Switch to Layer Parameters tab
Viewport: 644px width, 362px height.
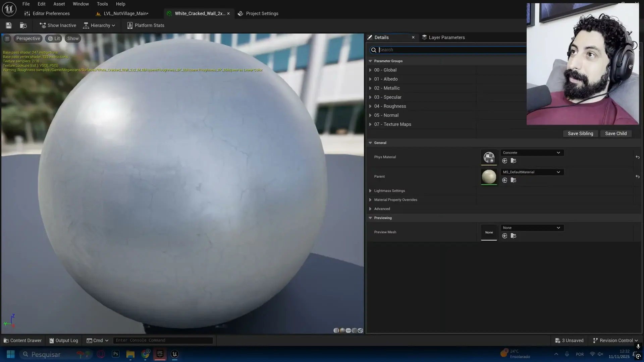pyautogui.click(x=443, y=38)
